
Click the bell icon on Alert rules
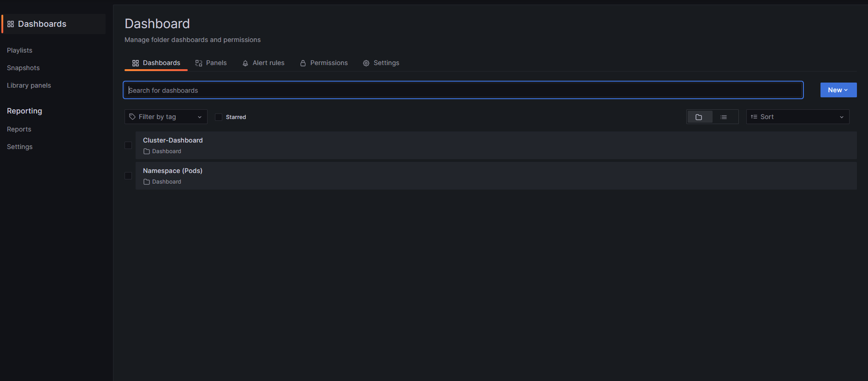245,63
